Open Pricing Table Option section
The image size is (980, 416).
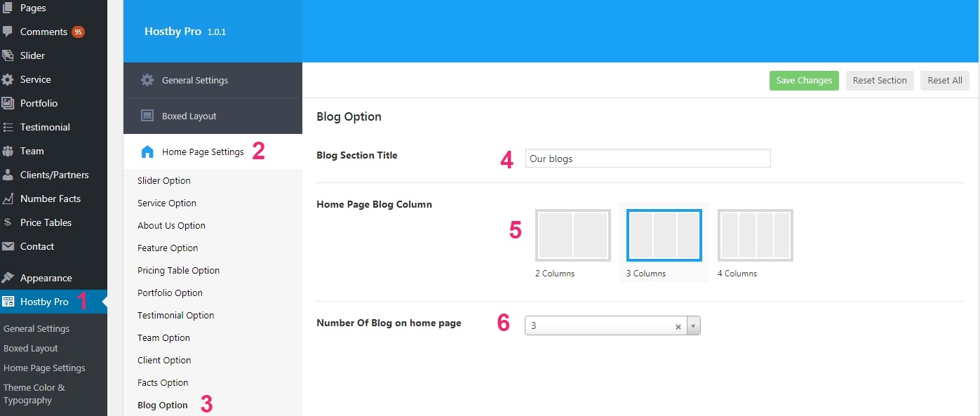179,270
